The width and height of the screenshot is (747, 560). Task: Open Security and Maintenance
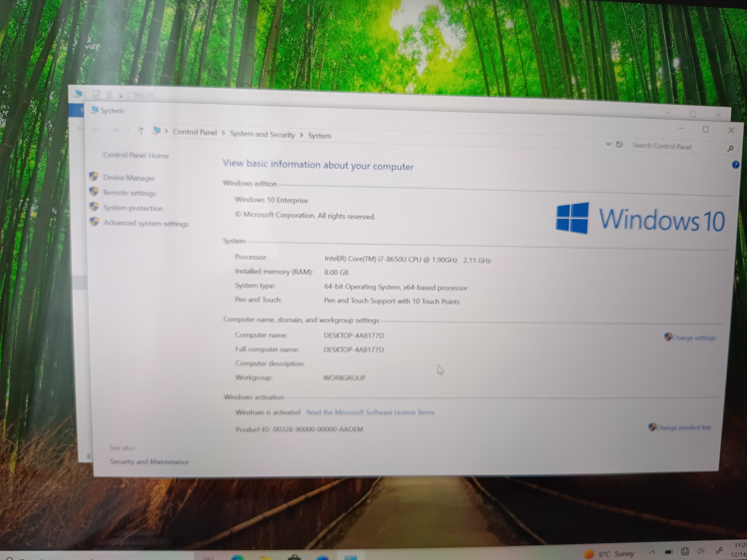[x=149, y=461]
